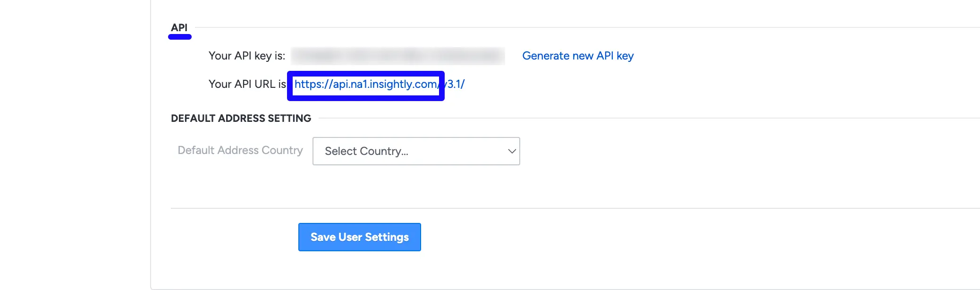Open the API URL https://api.na1.insightly.com/v3.1/ link
Screen dimensions: 980x290
(380, 84)
